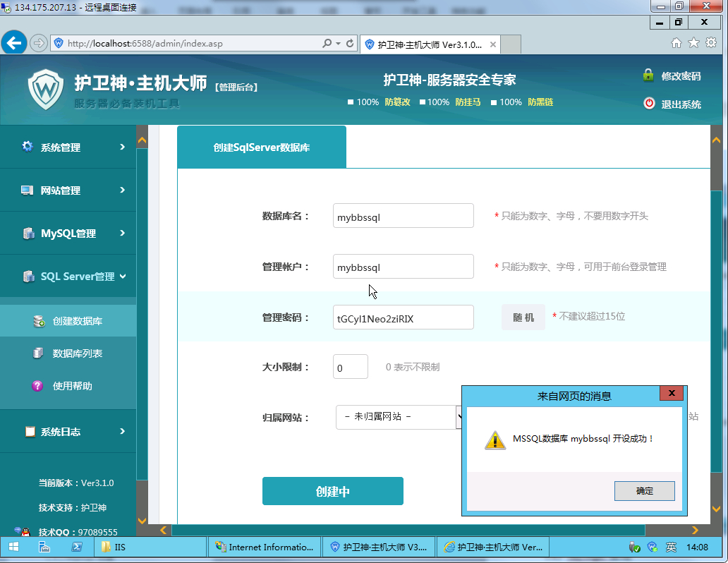Open browser tools gear icon

coord(711,43)
